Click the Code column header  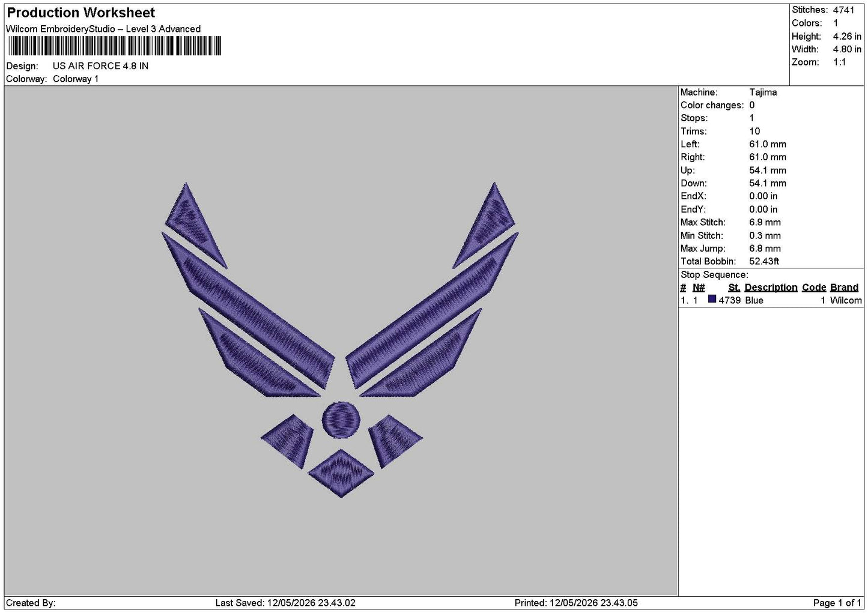click(814, 288)
